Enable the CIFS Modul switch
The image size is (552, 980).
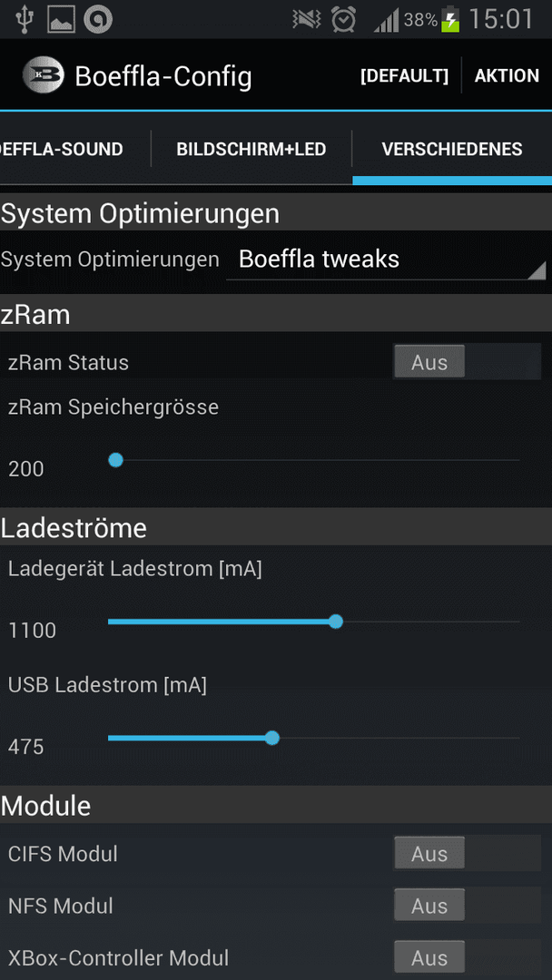click(467, 853)
